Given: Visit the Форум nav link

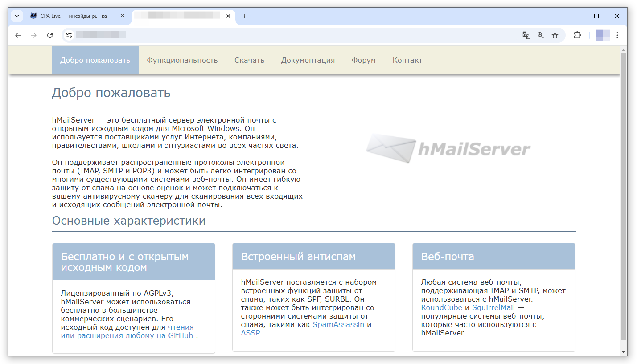Looking at the screenshot, I should 364,60.
